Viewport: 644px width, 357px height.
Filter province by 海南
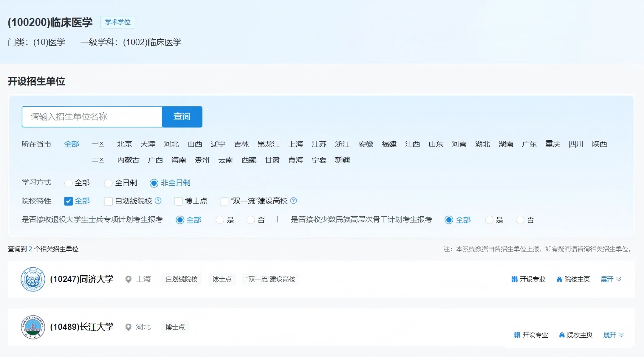click(179, 160)
